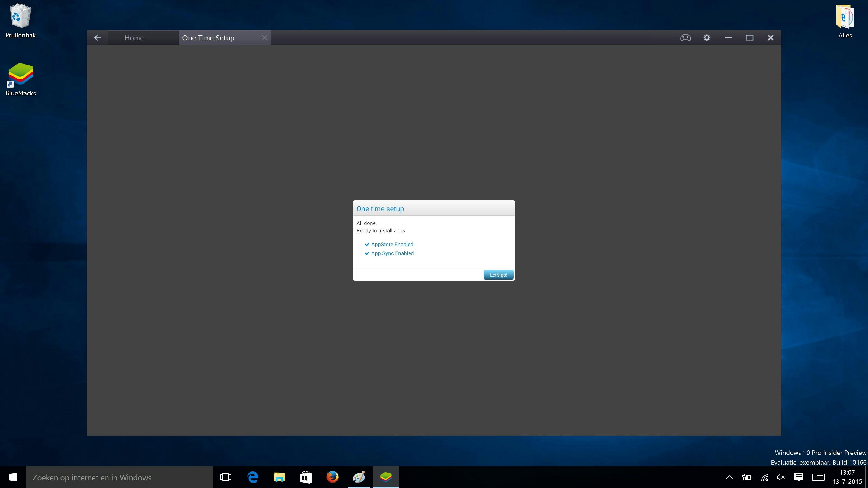Switch to the Home tab
The width and height of the screenshot is (868, 488).
coord(134,38)
